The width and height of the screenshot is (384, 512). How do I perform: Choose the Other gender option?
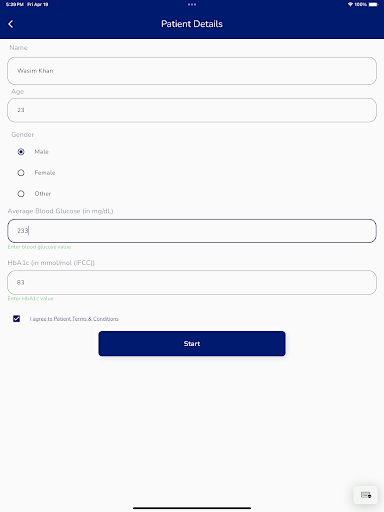(21, 194)
